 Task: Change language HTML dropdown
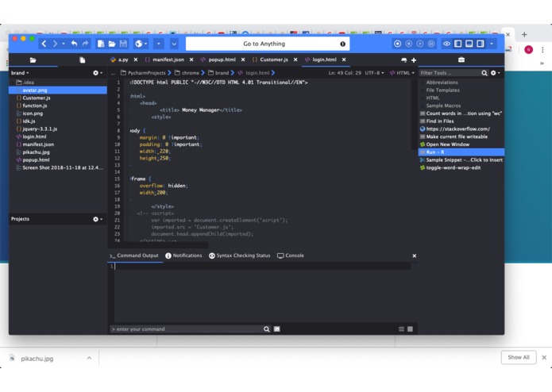pos(402,73)
